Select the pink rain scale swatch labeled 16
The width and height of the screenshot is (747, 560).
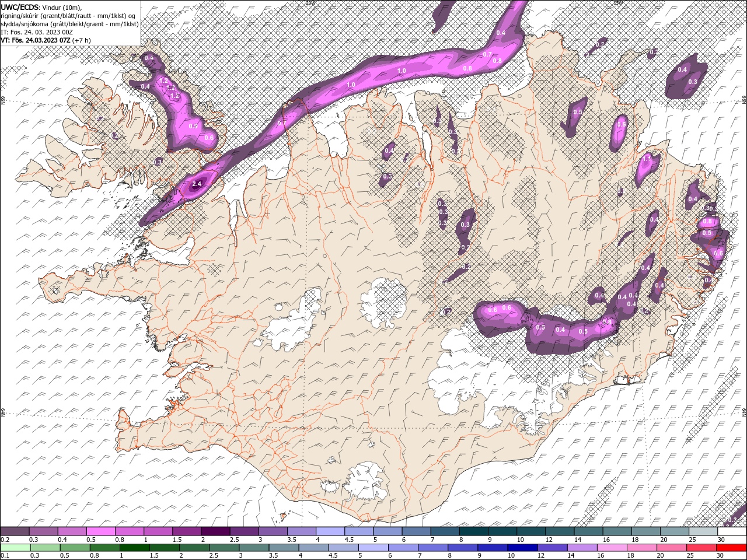coord(612,547)
